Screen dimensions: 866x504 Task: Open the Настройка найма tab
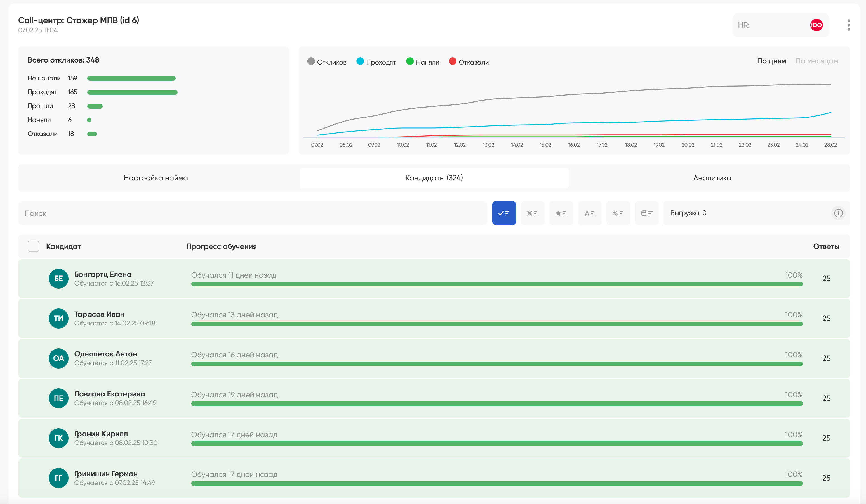156,178
